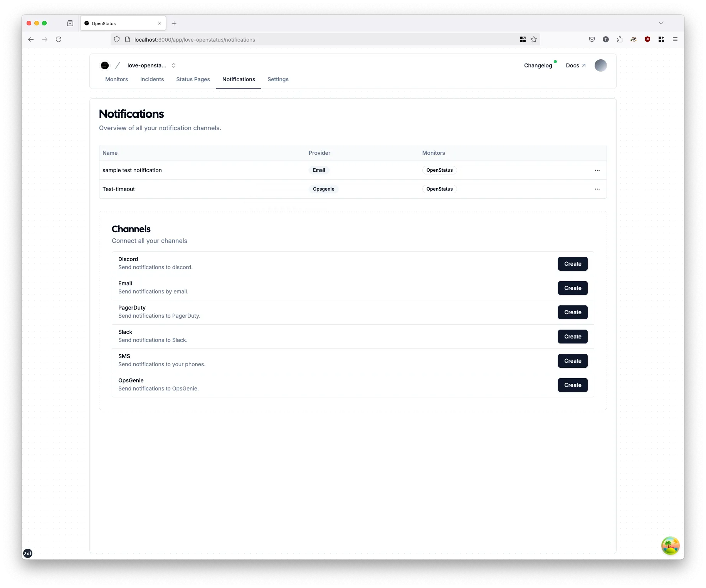Viewport: 706px width, 588px height.
Task: Reload the page
Action: click(x=59, y=39)
